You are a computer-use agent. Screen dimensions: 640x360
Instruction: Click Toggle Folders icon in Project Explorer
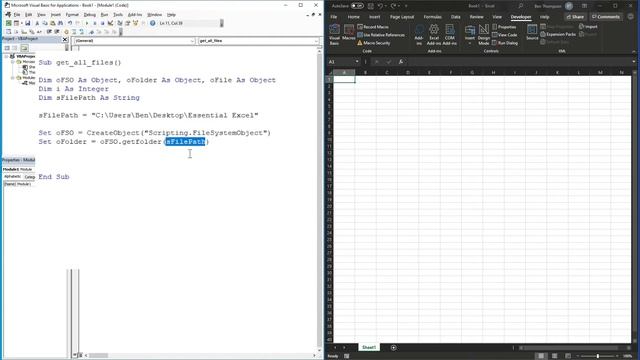pos(24,48)
